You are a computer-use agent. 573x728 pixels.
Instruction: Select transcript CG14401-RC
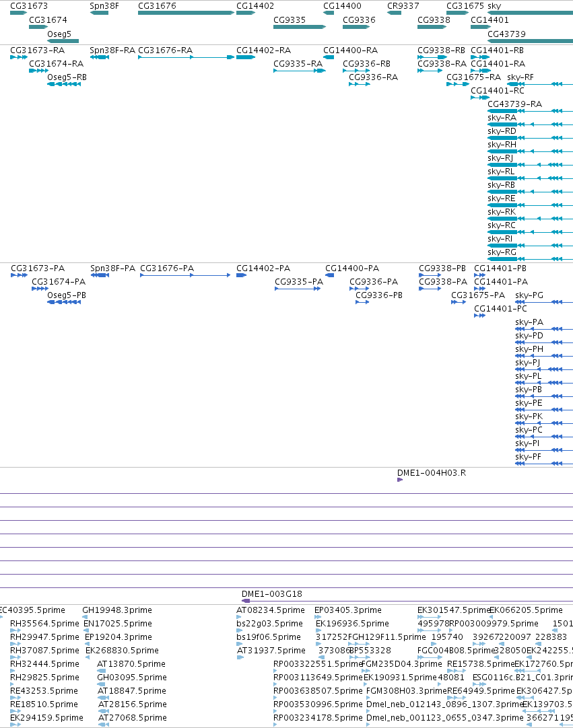tap(497, 91)
